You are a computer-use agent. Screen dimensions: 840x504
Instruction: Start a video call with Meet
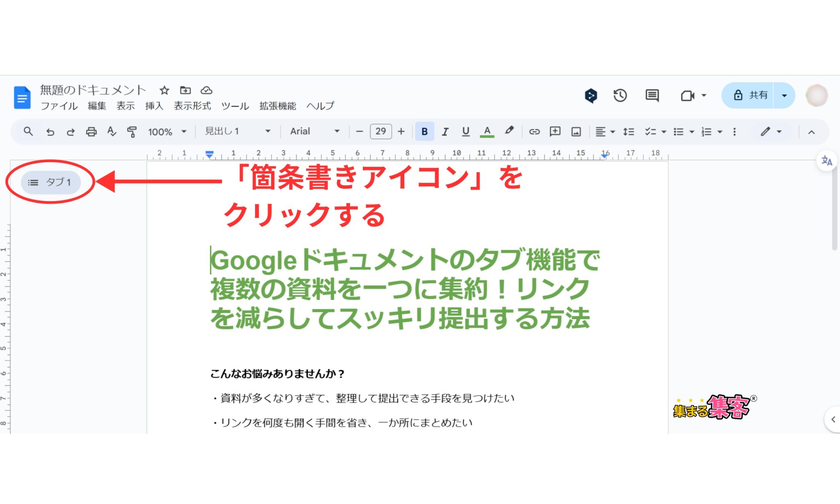click(687, 96)
